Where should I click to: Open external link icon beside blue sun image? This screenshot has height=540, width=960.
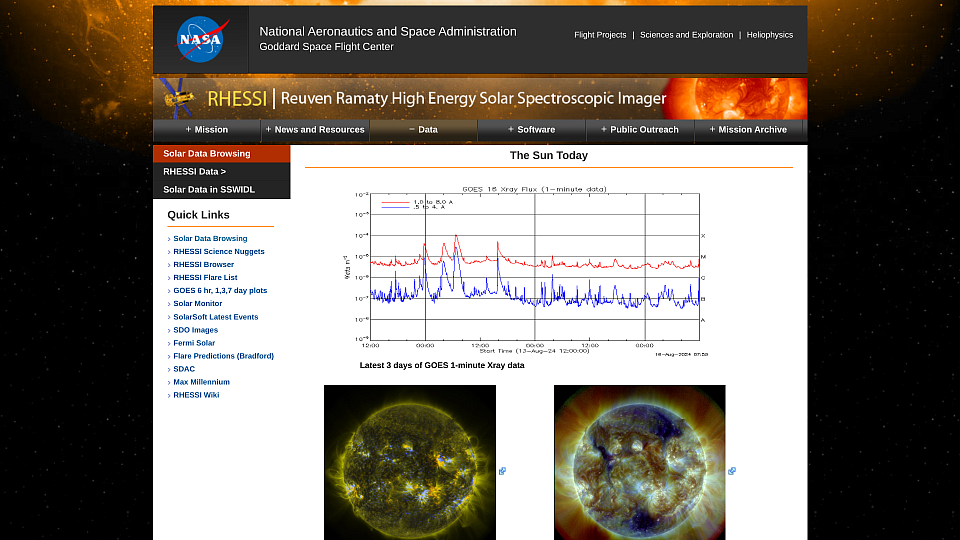[x=732, y=471]
